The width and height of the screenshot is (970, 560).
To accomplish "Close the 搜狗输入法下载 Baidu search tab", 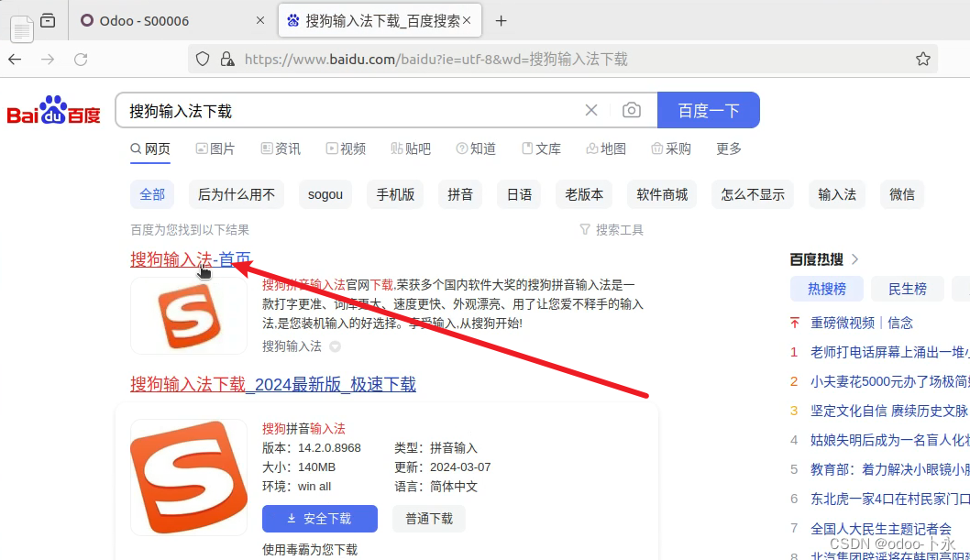I will pos(467,20).
